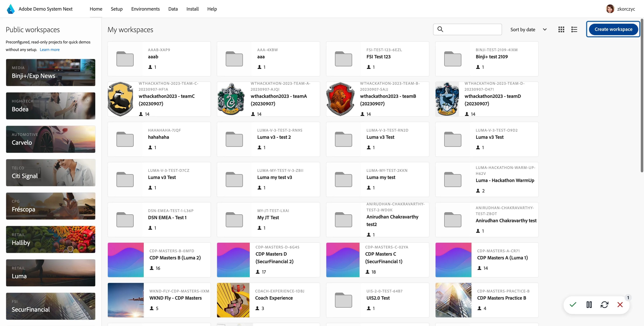Open the Home menu
The image size is (644, 326).
(96, 9)
